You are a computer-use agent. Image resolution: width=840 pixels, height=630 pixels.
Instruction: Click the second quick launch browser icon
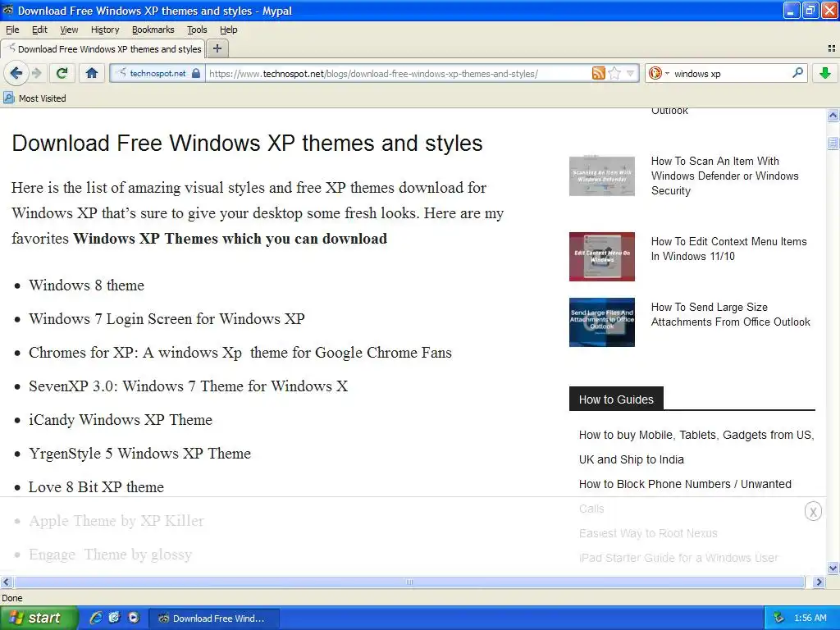114,619
